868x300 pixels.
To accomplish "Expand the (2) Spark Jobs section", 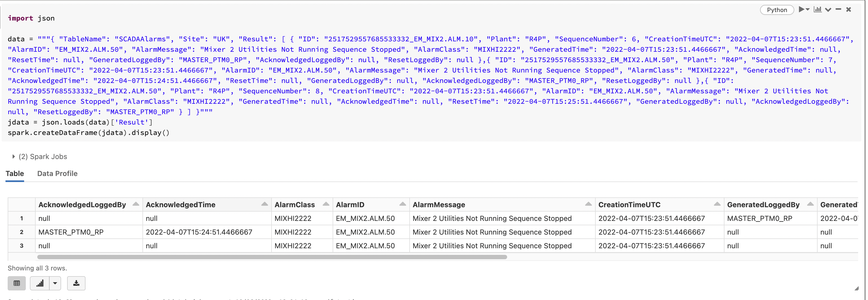I will pyautogui.click(x=13, y=157).
